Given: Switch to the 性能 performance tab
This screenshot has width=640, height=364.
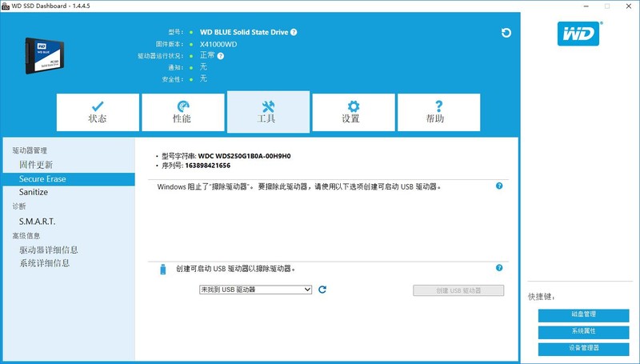Looking at the screenshot, I should click(x=183, y=112).
